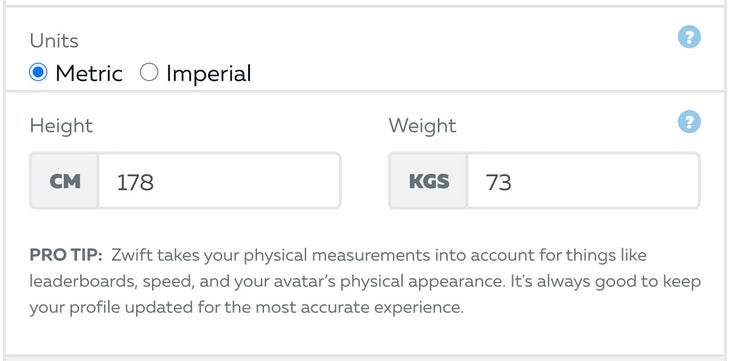Place cursor on the 73 weight value
This screenshot has height=361, width=730.
click(498, 182)
